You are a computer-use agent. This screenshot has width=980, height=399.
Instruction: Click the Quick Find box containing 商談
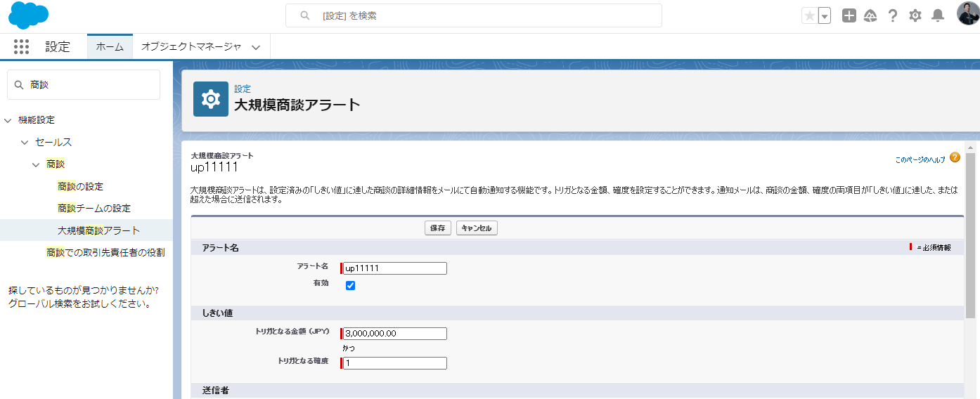(84, 84)
